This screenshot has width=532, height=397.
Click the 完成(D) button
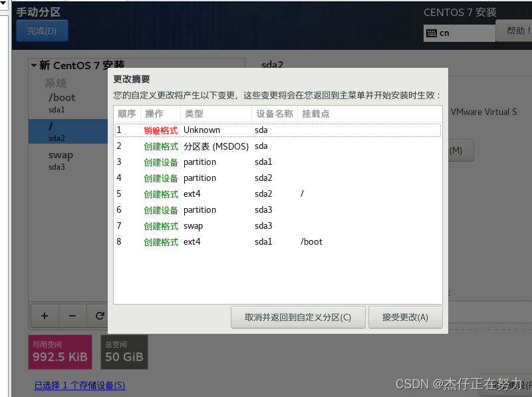(42, 31)
